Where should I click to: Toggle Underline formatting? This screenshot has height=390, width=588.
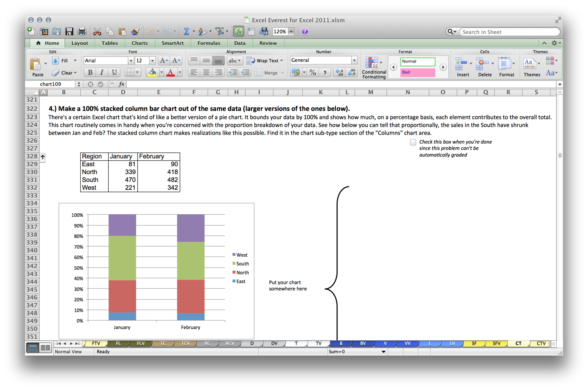click(114, 73)
